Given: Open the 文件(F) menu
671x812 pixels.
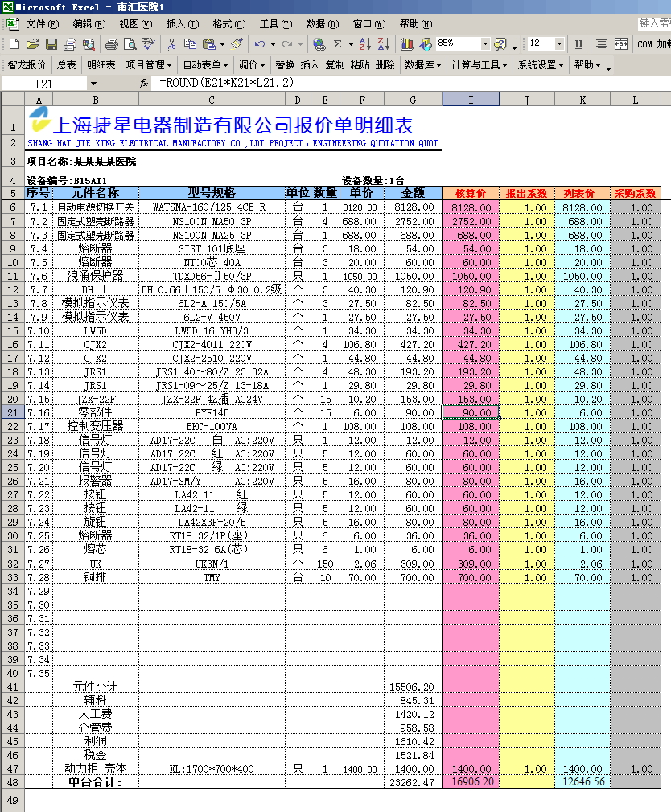Looking at the screenshot, I should point(43,24).
